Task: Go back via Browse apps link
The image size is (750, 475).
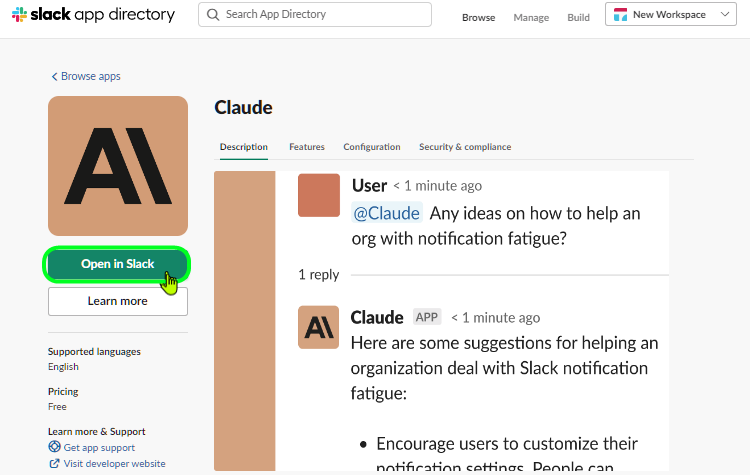Action: (86, 77)
